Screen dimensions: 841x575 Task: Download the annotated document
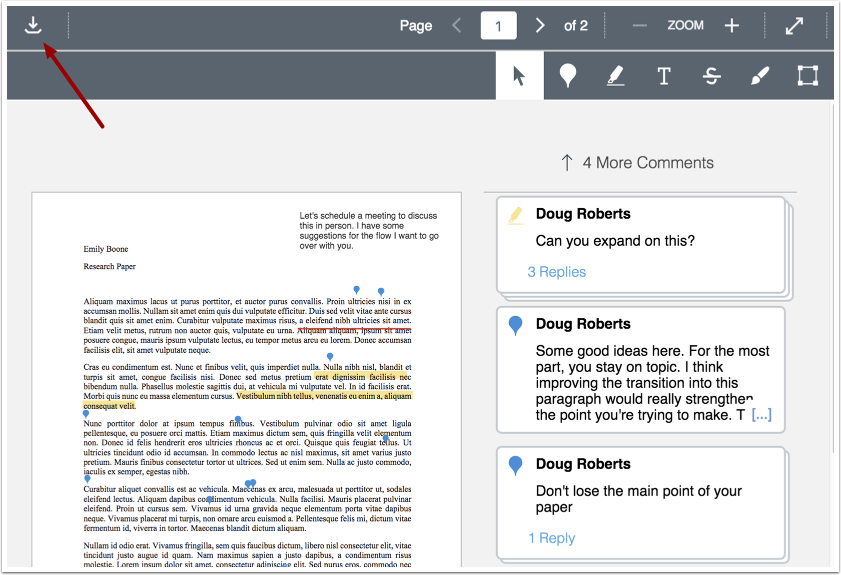click(33, 25)
